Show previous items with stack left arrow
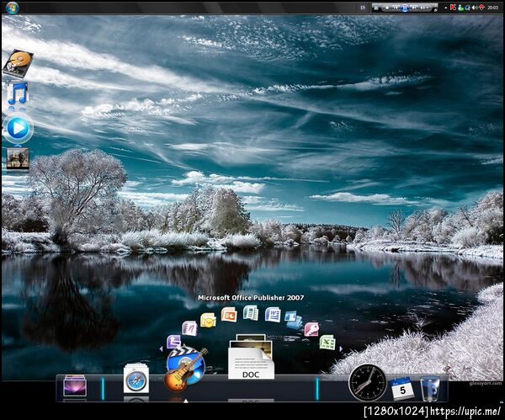 [x=161, y=348]
